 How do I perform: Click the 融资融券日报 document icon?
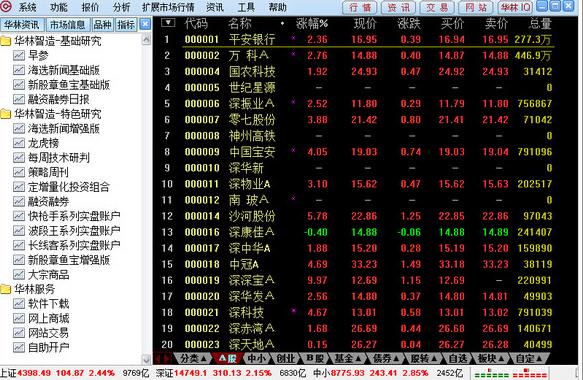(19, 99)
